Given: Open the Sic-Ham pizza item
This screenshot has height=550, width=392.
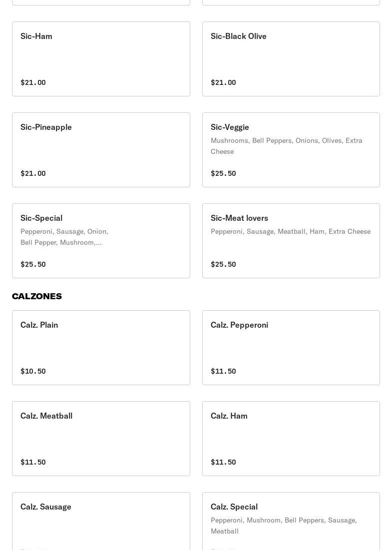Looking at the screenshot, I should click(x=101, y=59).
